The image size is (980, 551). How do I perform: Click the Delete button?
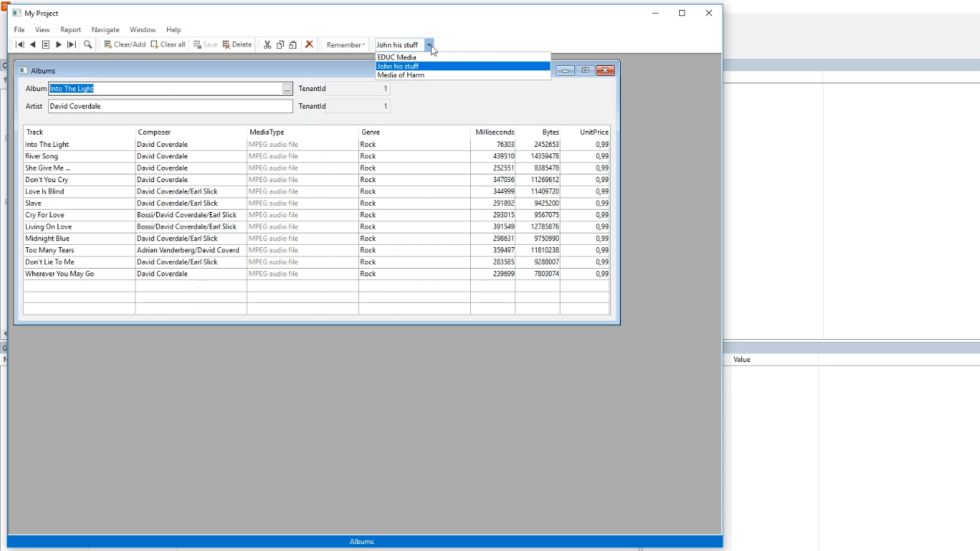237,45
